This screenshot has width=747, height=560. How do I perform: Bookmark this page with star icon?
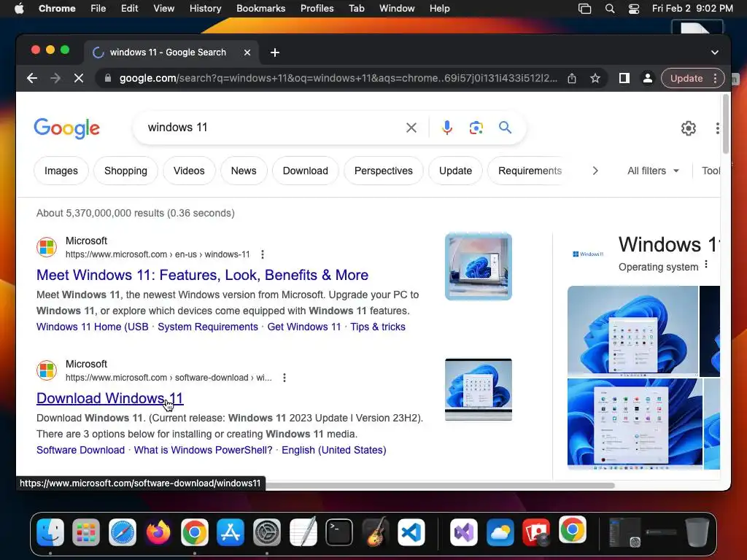[595, 78]
